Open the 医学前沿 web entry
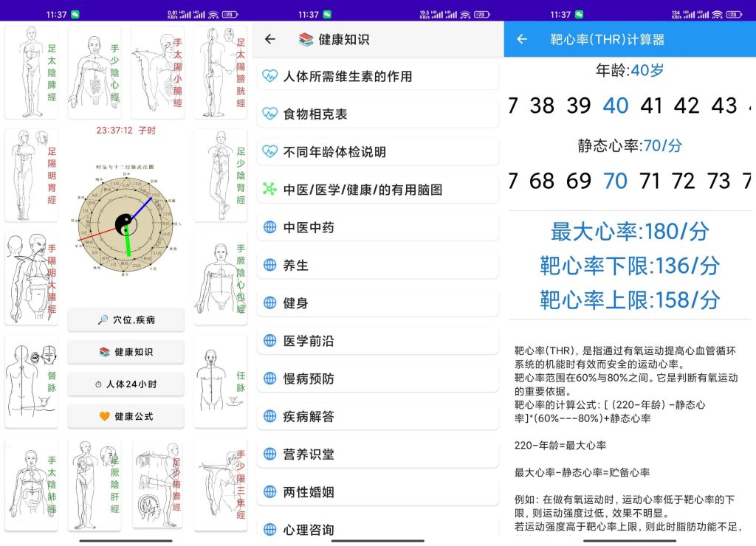The width and height of the screenshot is (756, 546). [x=378, y=341]
